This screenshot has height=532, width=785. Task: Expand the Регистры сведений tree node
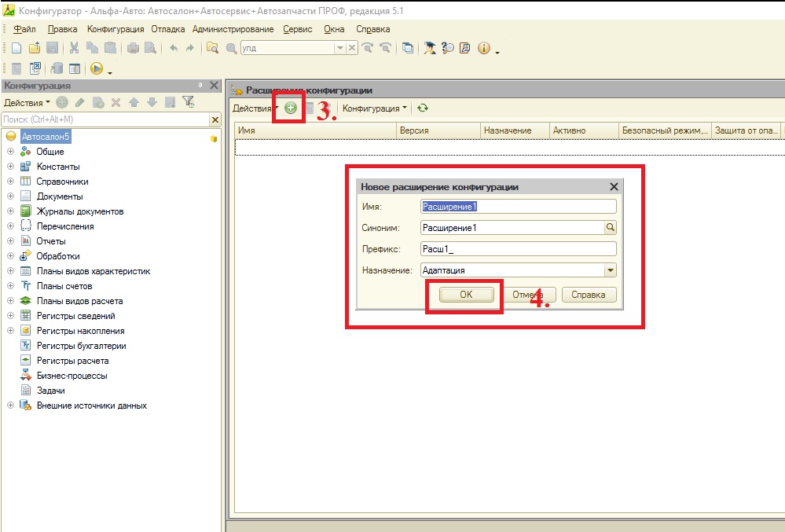coord(10,316)
